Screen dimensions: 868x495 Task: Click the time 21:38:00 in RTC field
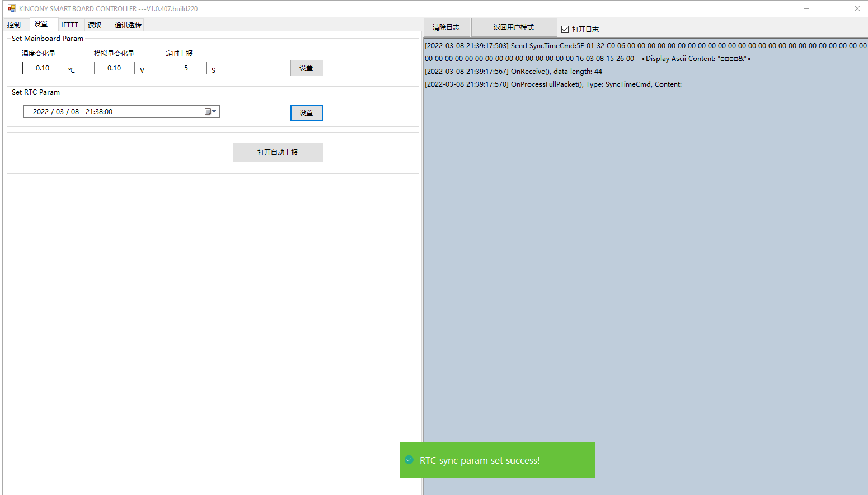coord(99,112)
